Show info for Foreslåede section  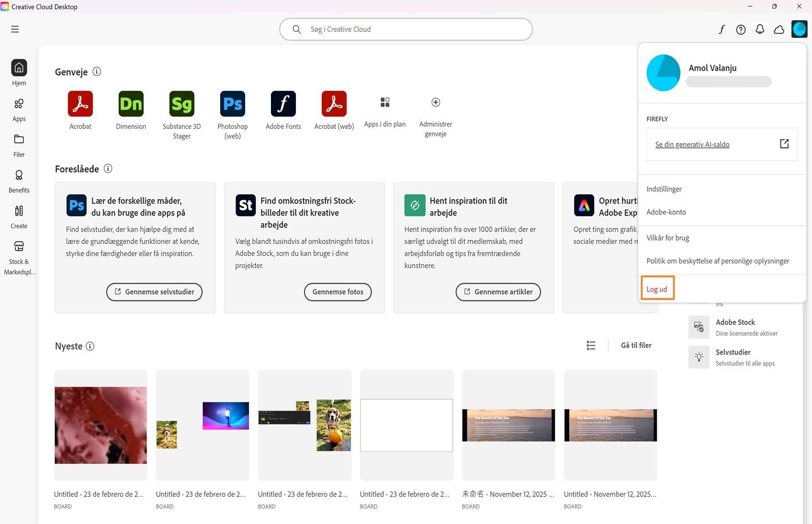(x=108, y=168)
